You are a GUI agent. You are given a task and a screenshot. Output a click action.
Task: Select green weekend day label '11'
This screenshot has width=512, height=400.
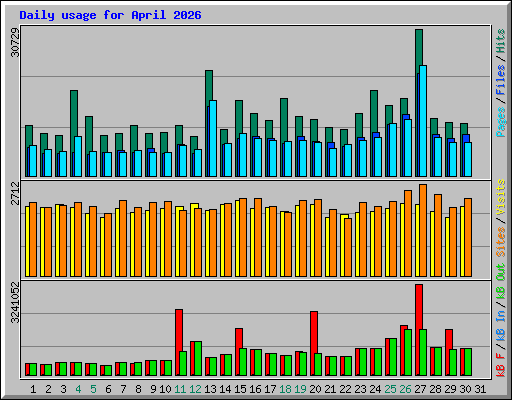click(180, 389)
